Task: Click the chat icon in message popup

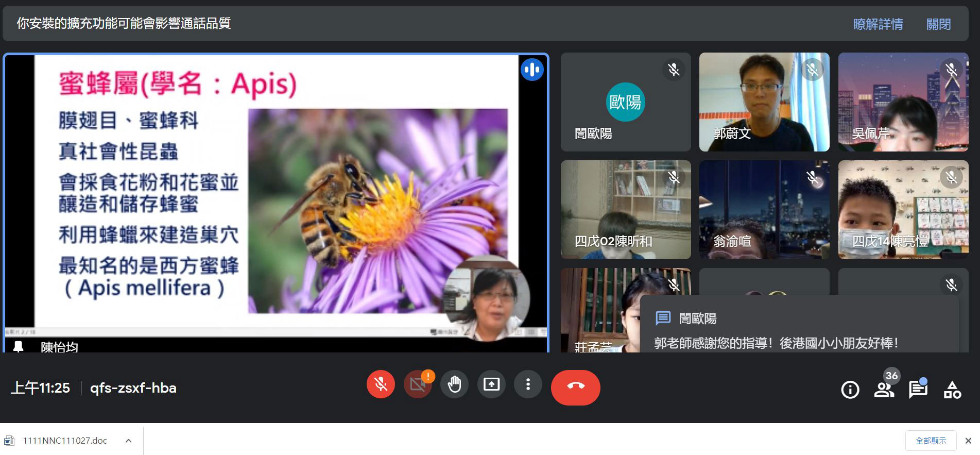Action: [x=663, y=318]
